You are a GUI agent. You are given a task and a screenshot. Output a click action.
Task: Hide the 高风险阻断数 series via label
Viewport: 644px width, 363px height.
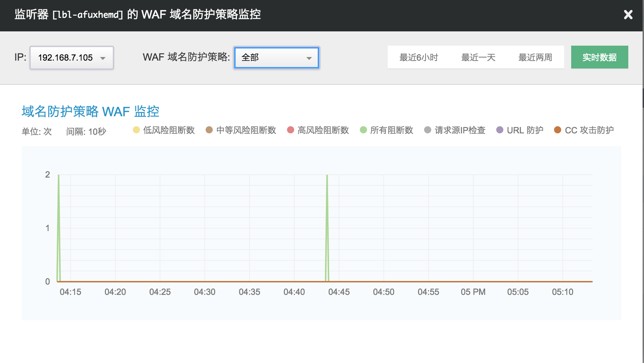click(323, 130)
